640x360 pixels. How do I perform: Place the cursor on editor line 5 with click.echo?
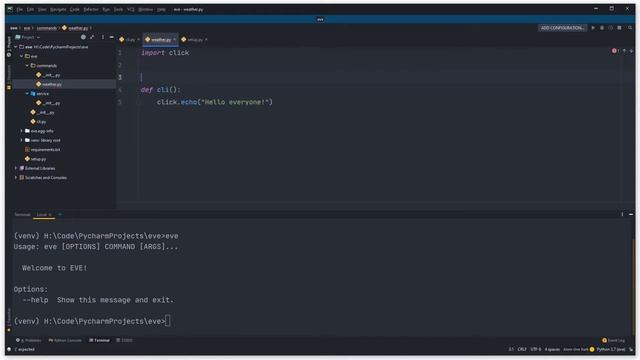coord(214,102)
